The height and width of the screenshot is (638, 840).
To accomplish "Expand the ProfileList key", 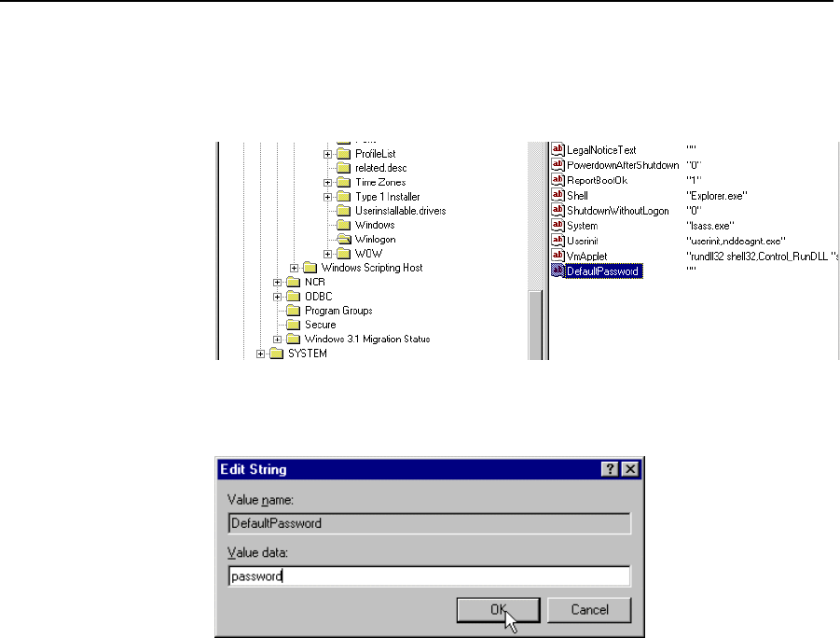I will tap(327, 154).
